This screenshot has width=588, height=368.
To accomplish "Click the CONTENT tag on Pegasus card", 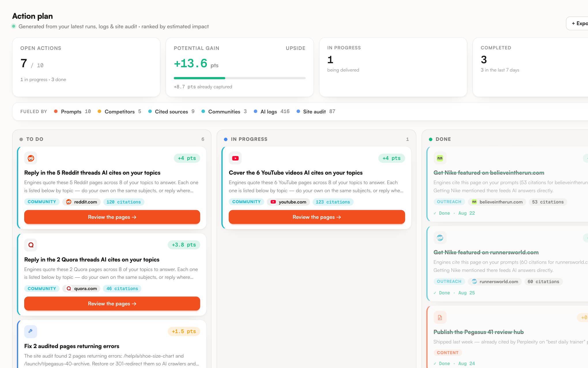I will click(x=448, y=352).
